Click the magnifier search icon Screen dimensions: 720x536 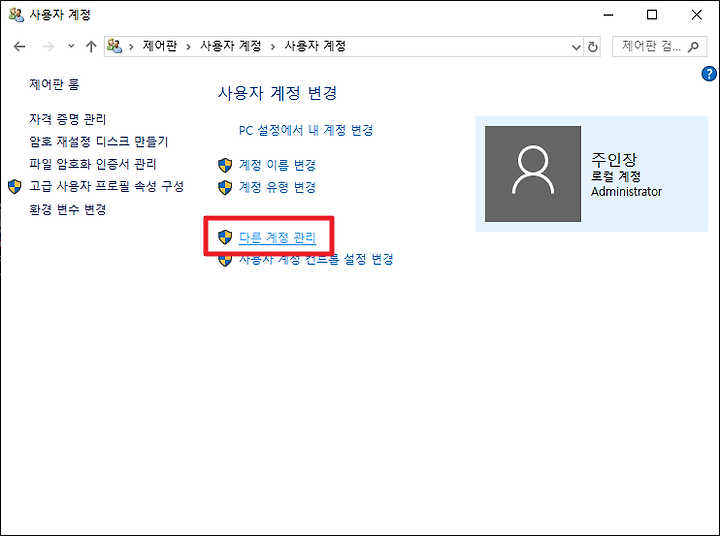pyautogui.click(x=693, y=46)
